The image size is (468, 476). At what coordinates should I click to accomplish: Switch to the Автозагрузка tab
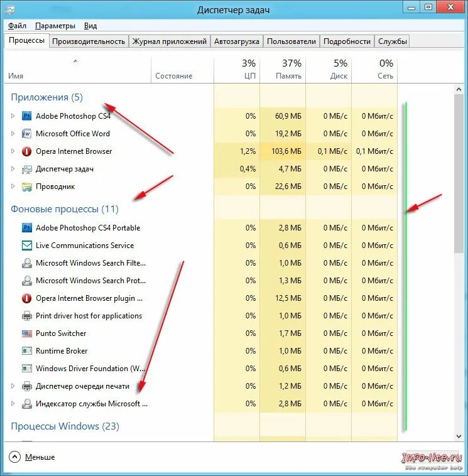click(237, 41)
